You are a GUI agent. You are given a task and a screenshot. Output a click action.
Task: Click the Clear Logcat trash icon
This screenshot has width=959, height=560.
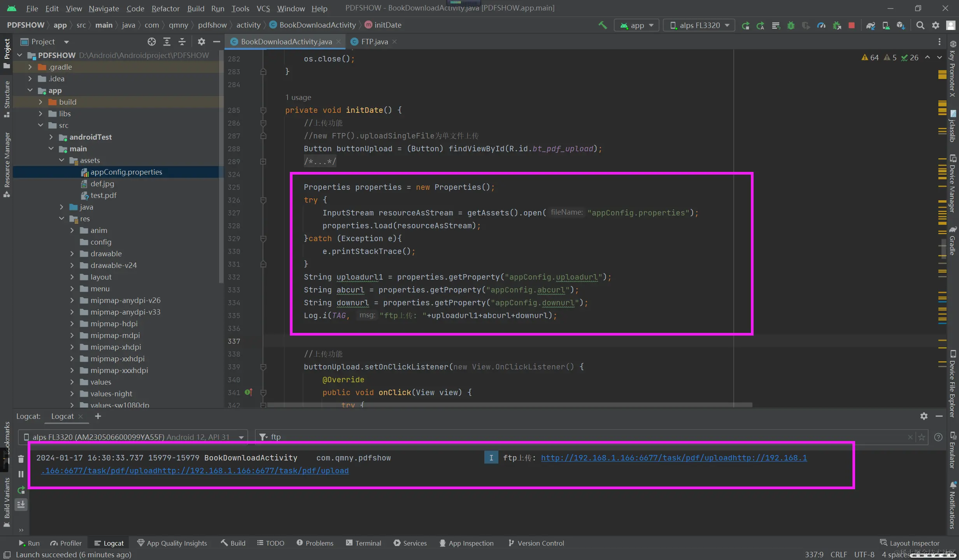21,459
